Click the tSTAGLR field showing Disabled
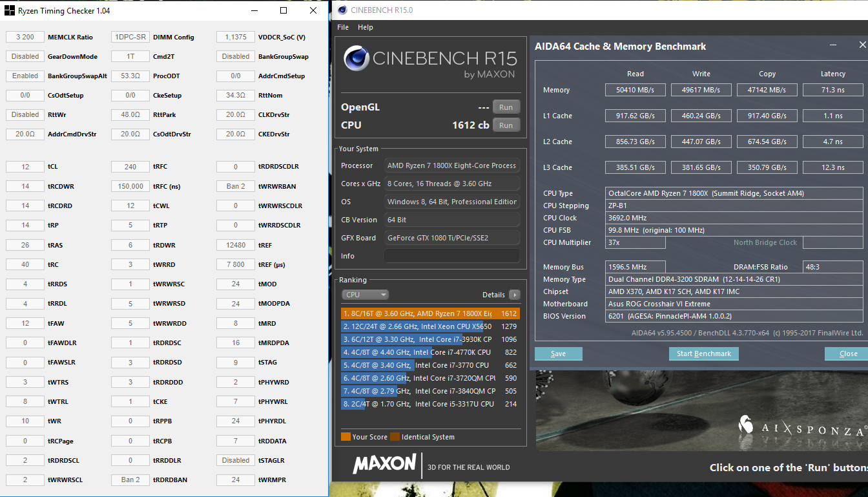 [x=236, y=460]
